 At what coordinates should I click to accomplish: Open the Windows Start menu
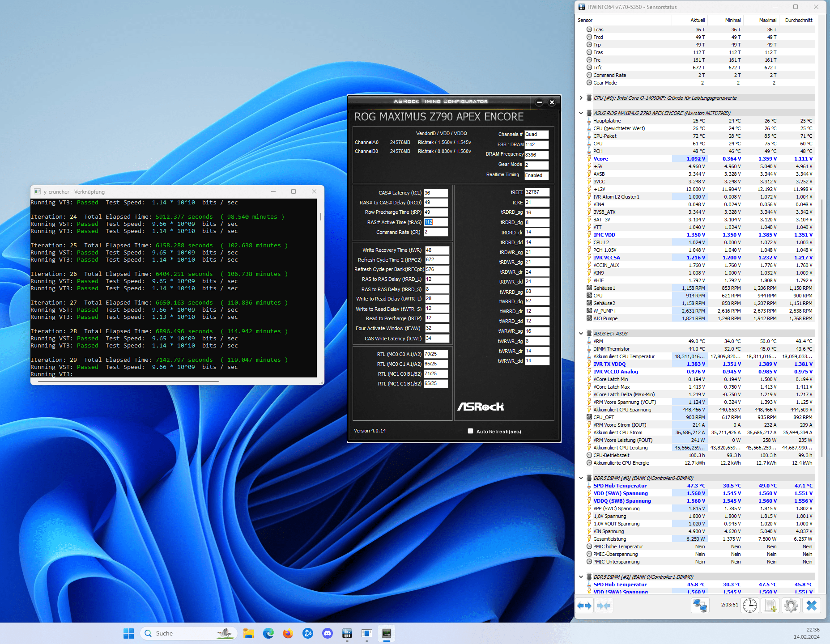[x=129, y=633]
